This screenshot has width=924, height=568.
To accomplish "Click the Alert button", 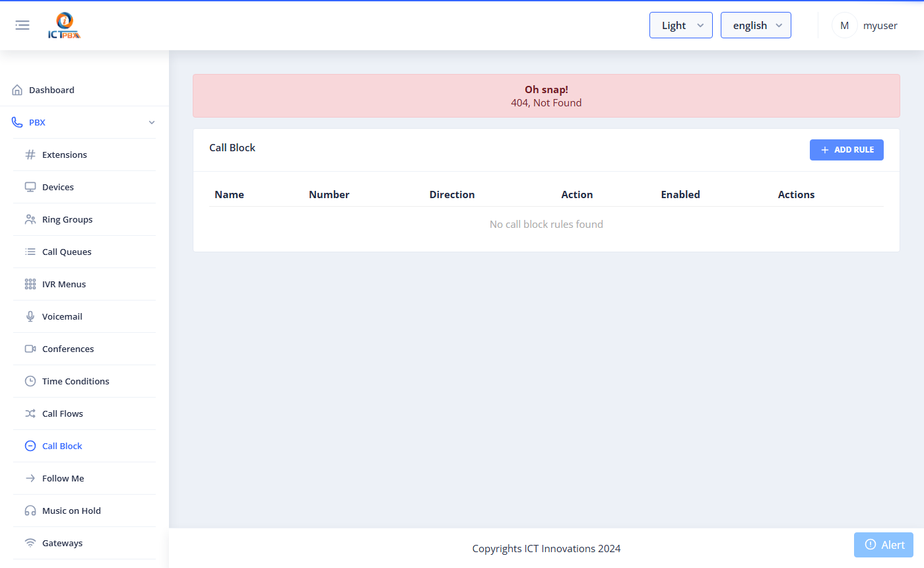I will click(x=884, y=545).
